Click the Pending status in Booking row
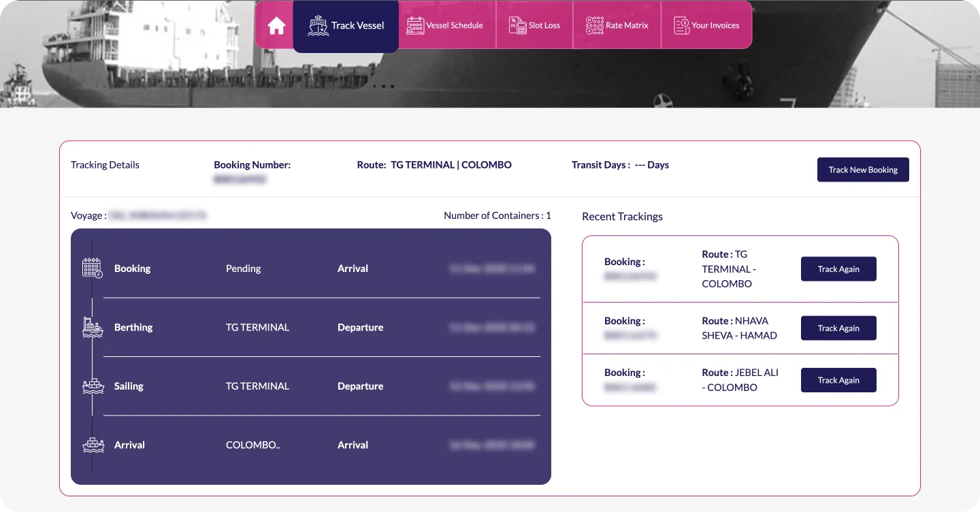 (x=243, y=269)
